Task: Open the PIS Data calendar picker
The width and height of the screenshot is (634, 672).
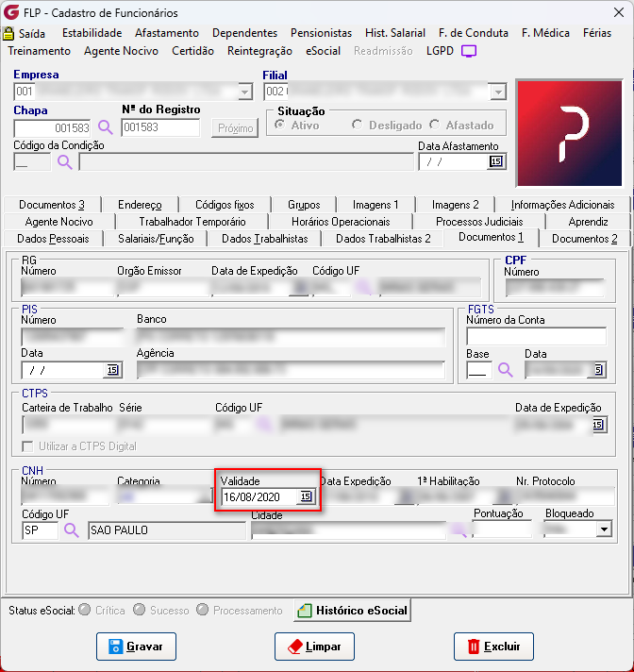Action: (112, 370)
